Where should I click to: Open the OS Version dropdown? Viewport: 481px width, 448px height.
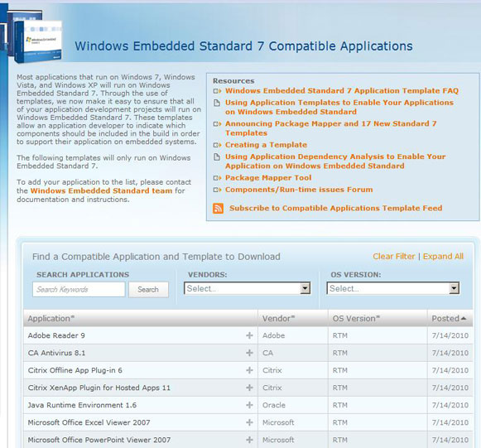393,288
